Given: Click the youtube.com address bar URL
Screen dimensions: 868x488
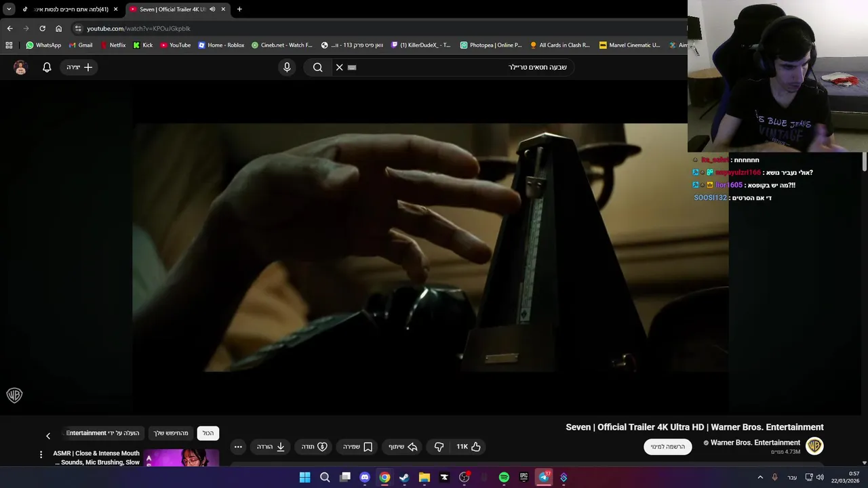Looking at the screenshot, I should point(138,28).
